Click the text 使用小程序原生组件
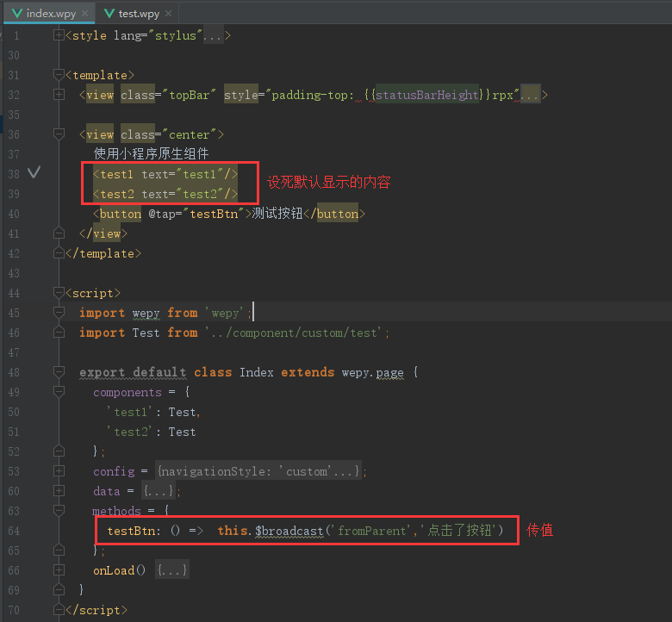The width and height of the screenshot is (672, 622). click(x=152, y=153)
